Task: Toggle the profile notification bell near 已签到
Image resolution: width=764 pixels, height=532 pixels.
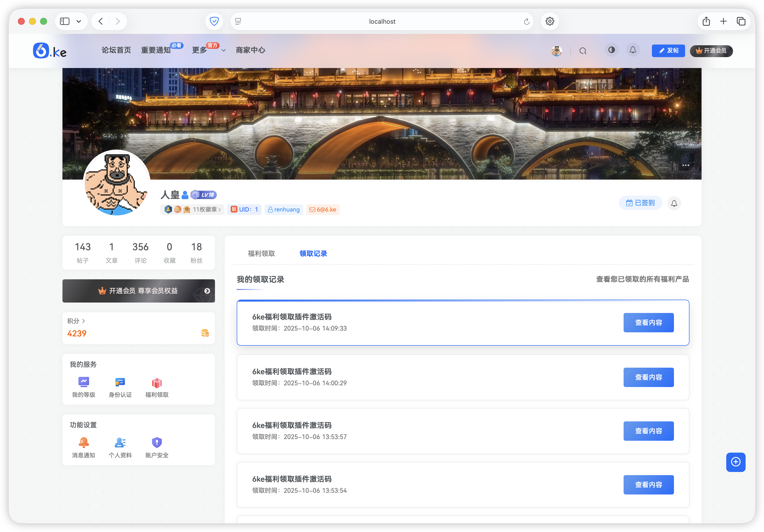Action: pyautogui.click(x=674, y=203)
